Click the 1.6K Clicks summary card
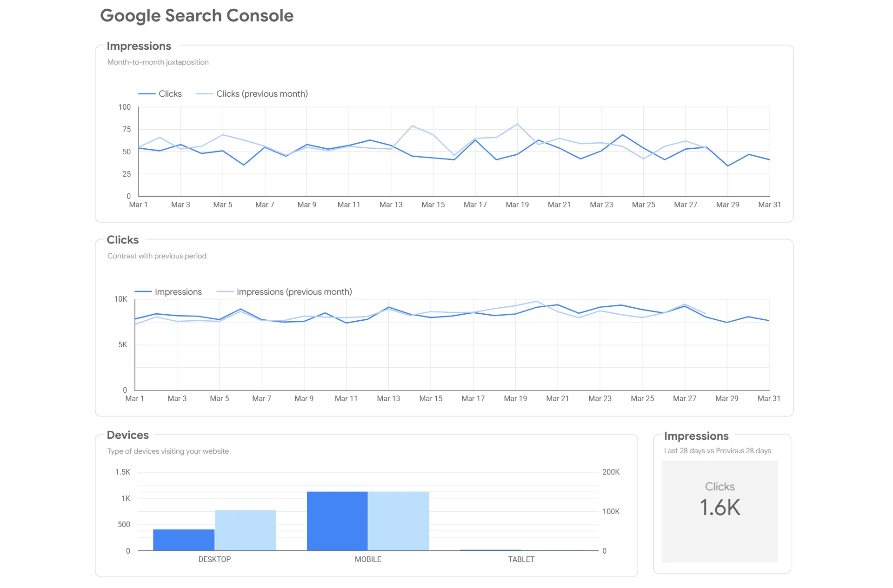This screenshot has height=588, width=893. [x=720, y=508]
